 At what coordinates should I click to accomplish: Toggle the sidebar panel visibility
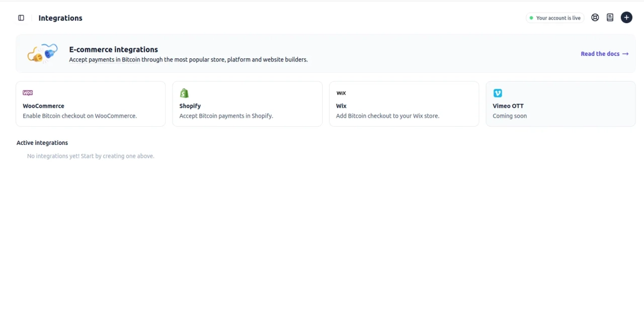tap(21, 18)
